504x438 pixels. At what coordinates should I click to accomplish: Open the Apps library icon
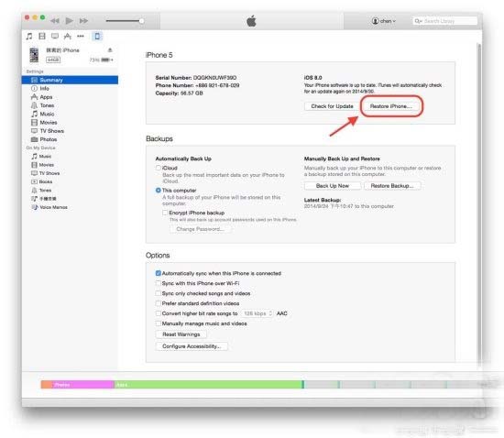(x=68, y=37)
